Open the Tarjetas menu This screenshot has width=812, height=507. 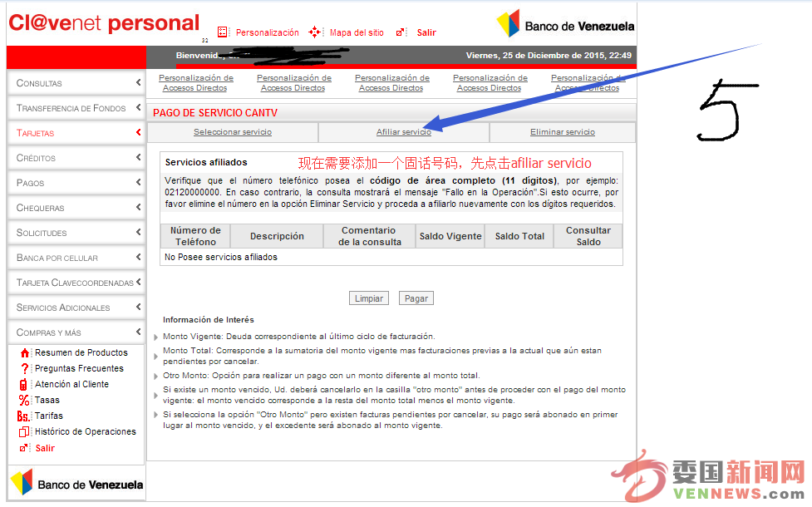point(76,133)
